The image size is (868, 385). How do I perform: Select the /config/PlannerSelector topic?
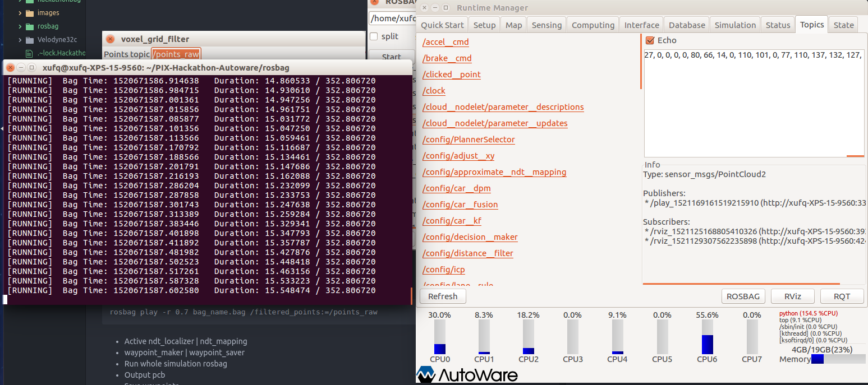[469, 140]
